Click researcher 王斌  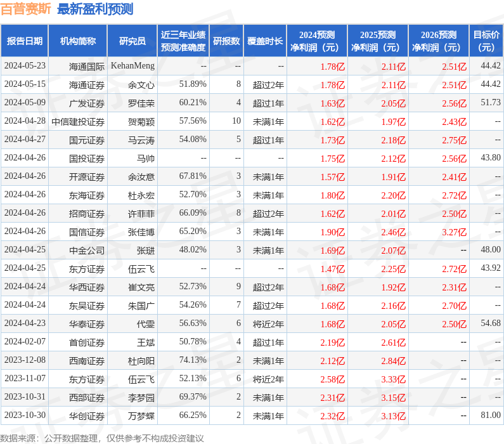coord(146,342)
